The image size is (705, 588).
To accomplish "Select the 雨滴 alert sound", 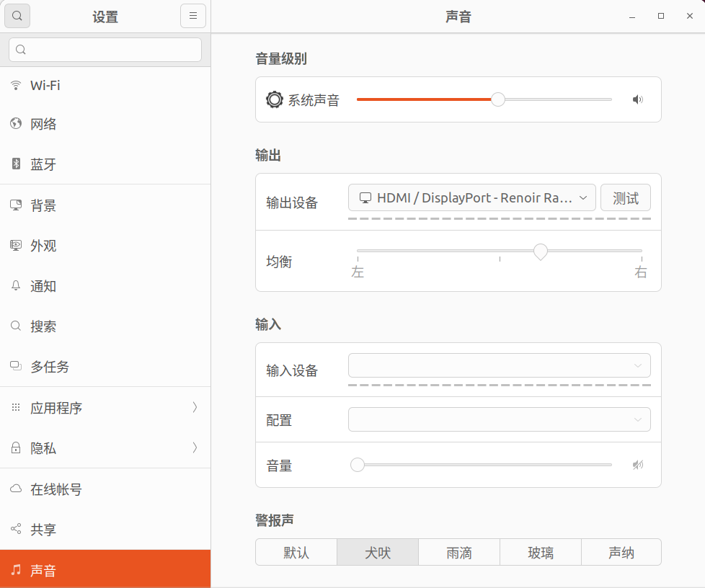I will click(x=459, y=552).
